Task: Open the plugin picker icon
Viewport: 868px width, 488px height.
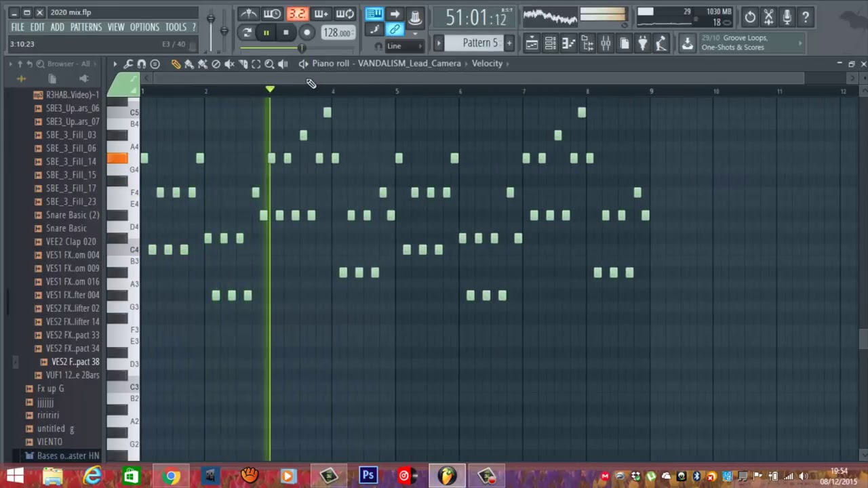Action: coord(642,45)
